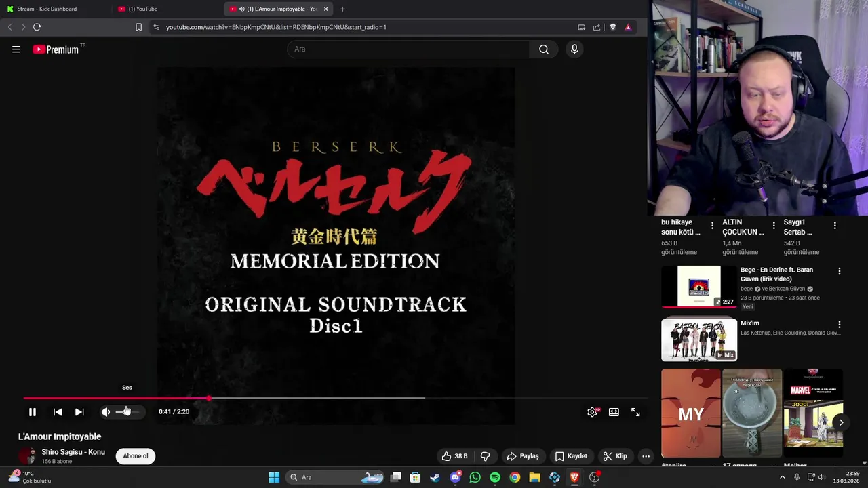Open the Brave Rewards triangle icon
The width and height of the screenshot is (868, 488).
coord(628,27)
